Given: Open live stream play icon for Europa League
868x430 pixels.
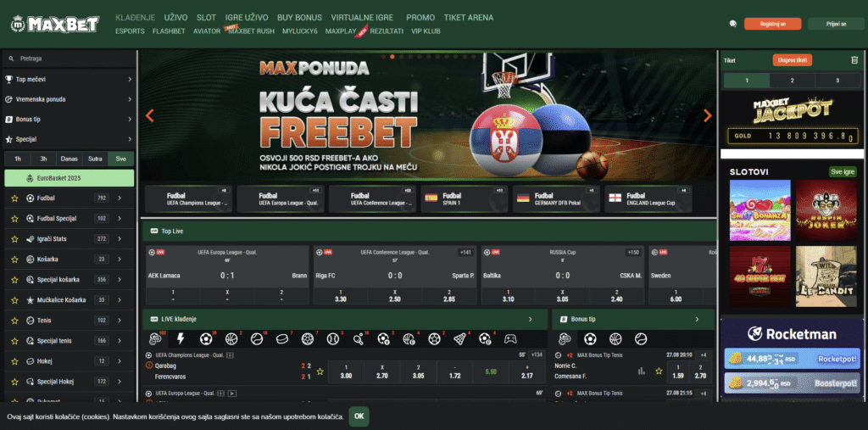Looking at the screenshot, I should [232, 394].
